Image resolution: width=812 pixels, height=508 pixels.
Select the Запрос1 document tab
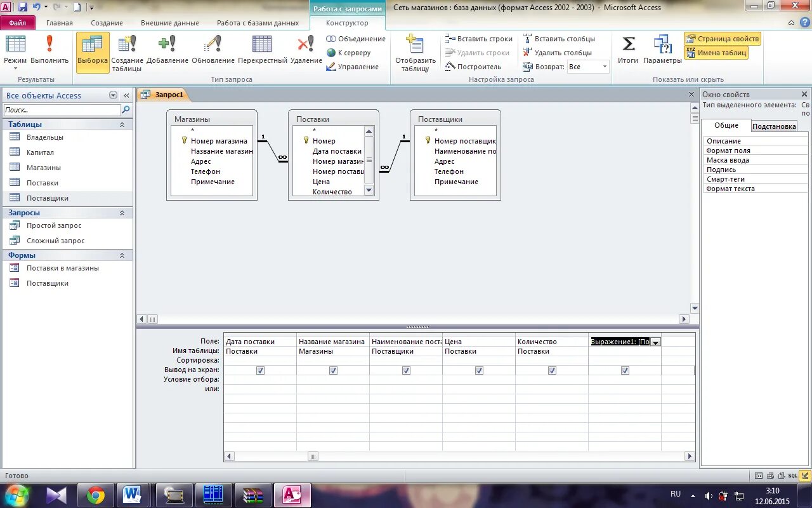pos(163,95)
